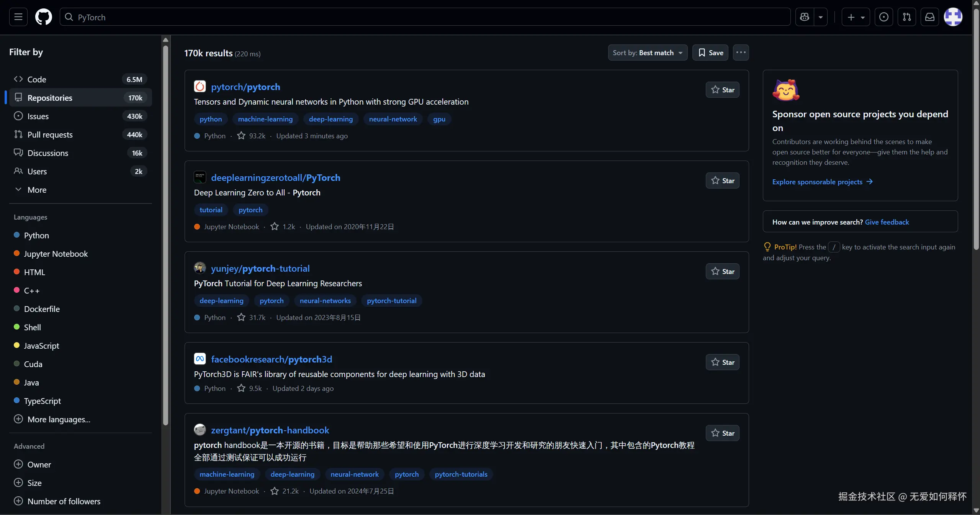The width and height of the screenshot is (980, 515).
Task: Filter by Python language color dot
Action: (x=16, y=235)
